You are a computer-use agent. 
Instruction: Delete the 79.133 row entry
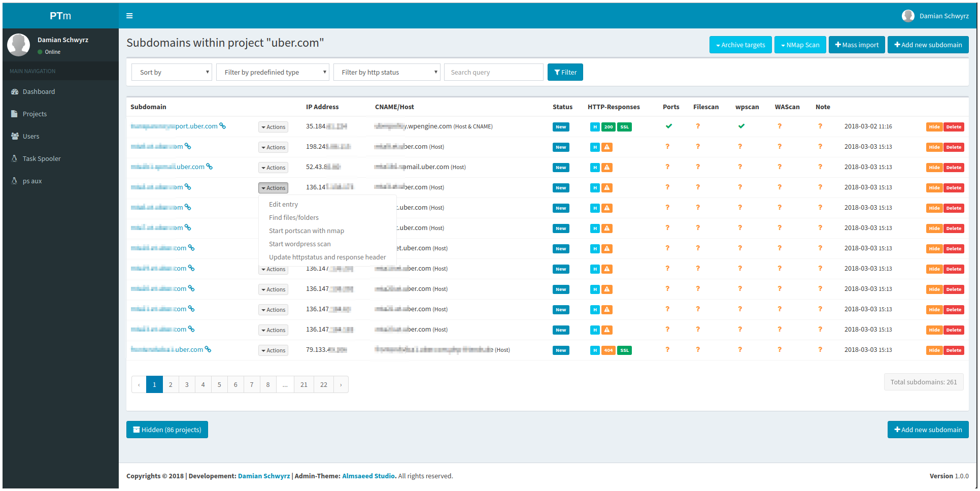954,350
